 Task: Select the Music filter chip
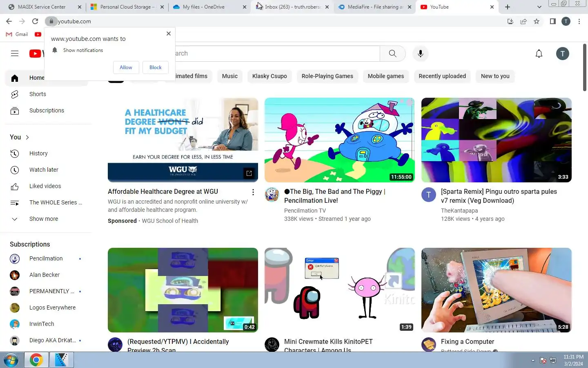click(x=229, y=76)
